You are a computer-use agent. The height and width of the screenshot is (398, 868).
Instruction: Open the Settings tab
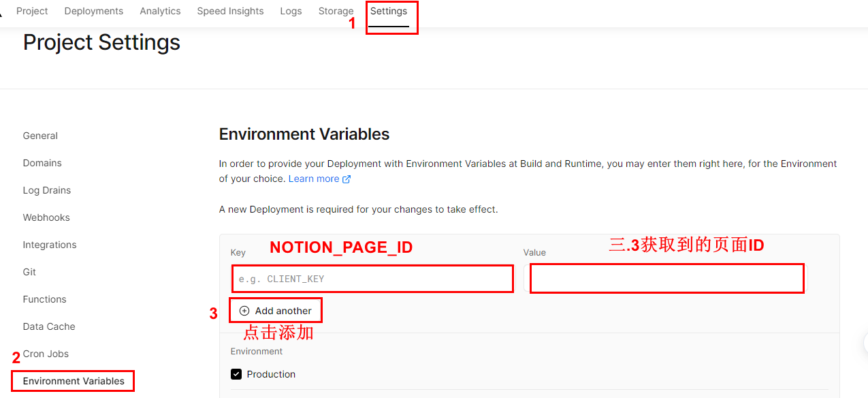click(389, 11)
